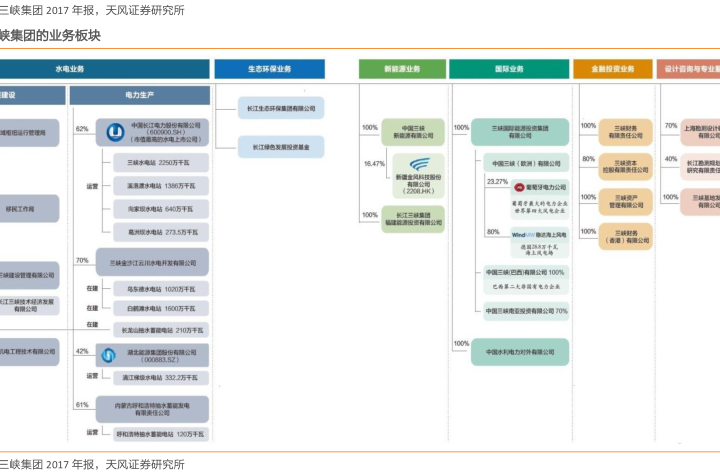Click the 葡萄牙电力公司 red logo
720x475 pixels.
click(519, 187)
